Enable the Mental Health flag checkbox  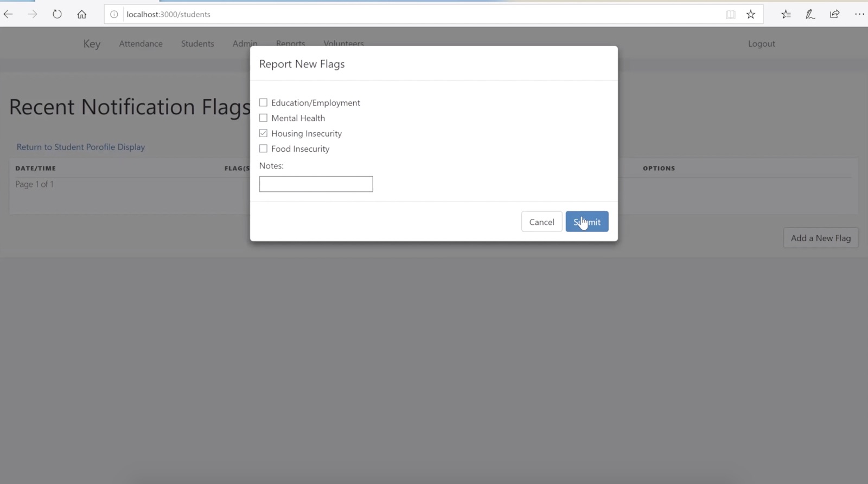click(264, 118)
